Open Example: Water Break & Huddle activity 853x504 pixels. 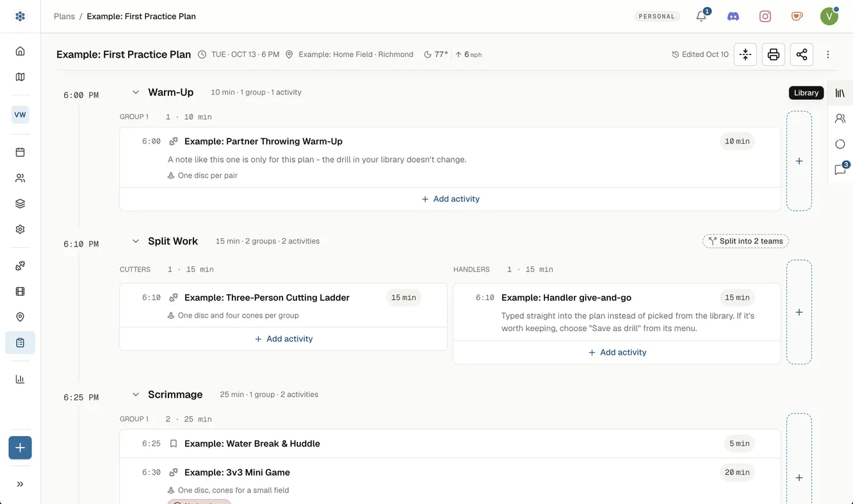tap(252, 444)
